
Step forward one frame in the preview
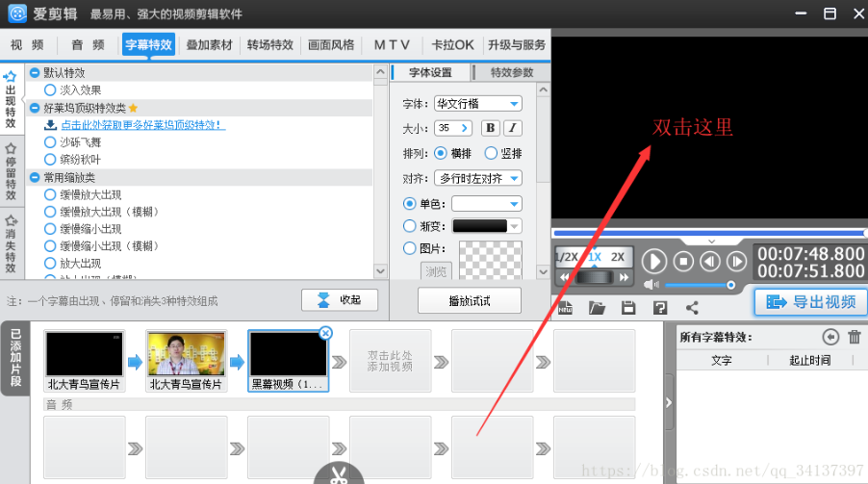pyautogui.click(x=737, y=261)
